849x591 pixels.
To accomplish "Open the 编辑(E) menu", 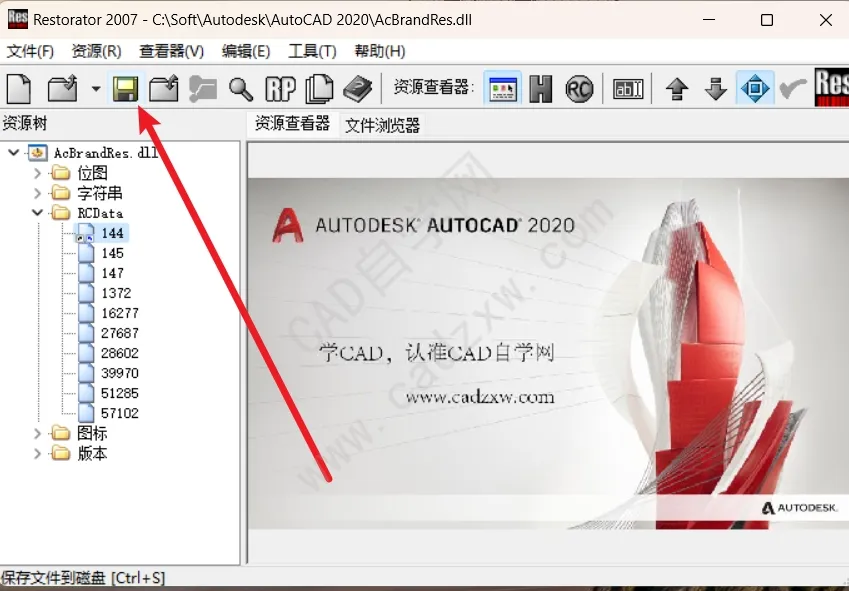I will click(246, 51).
